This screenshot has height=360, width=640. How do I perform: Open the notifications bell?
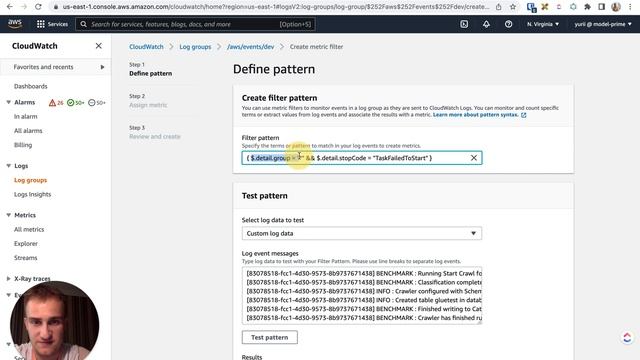486,24
